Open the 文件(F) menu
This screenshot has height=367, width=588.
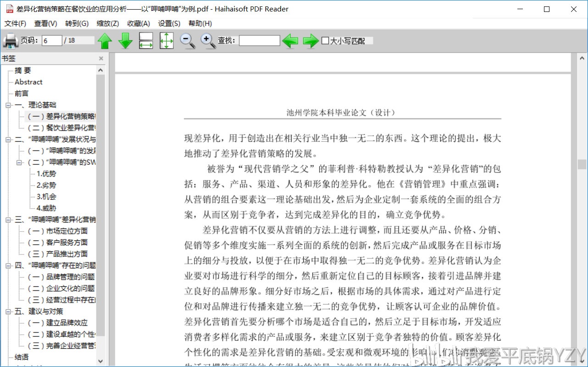[15, 23]
